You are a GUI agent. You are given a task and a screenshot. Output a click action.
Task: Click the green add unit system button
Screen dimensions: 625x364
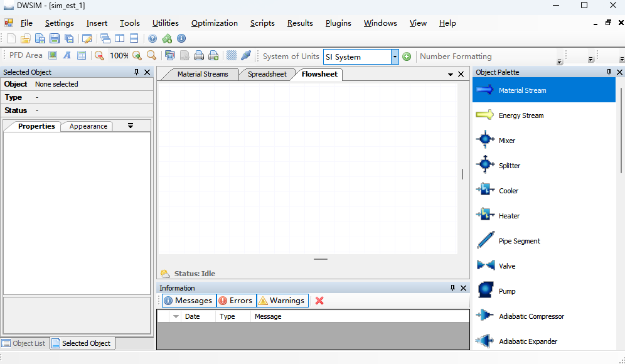tap(407, 56)
